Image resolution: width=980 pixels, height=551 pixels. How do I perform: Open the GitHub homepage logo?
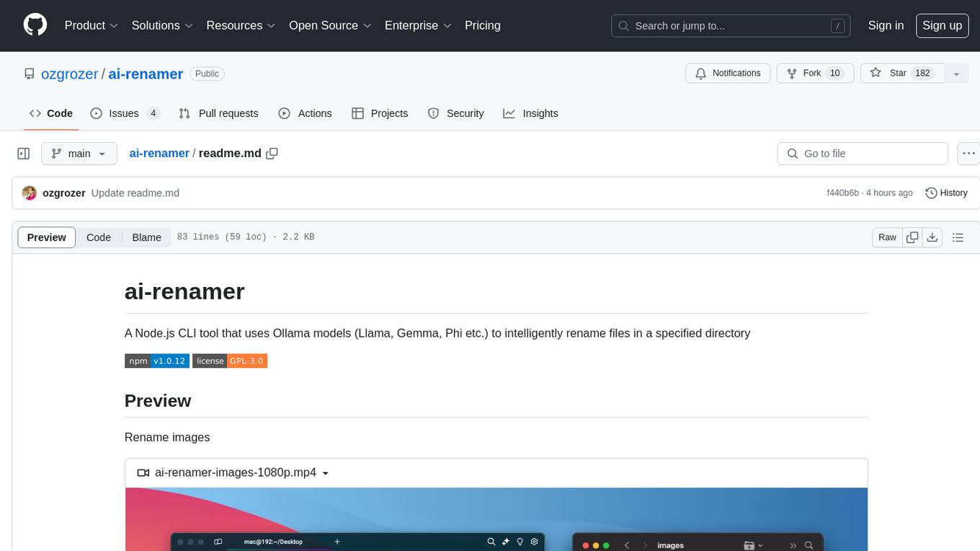tap(35, 25)
